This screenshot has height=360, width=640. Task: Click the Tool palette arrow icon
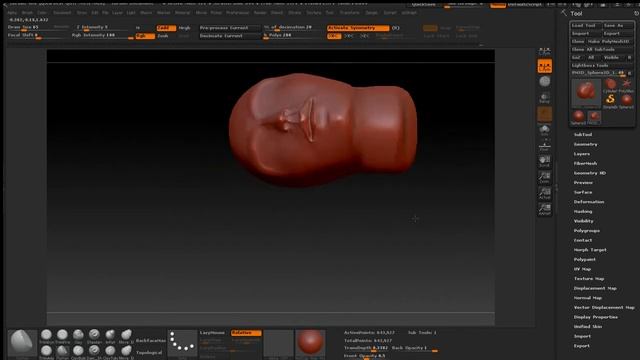click(564, 13)
